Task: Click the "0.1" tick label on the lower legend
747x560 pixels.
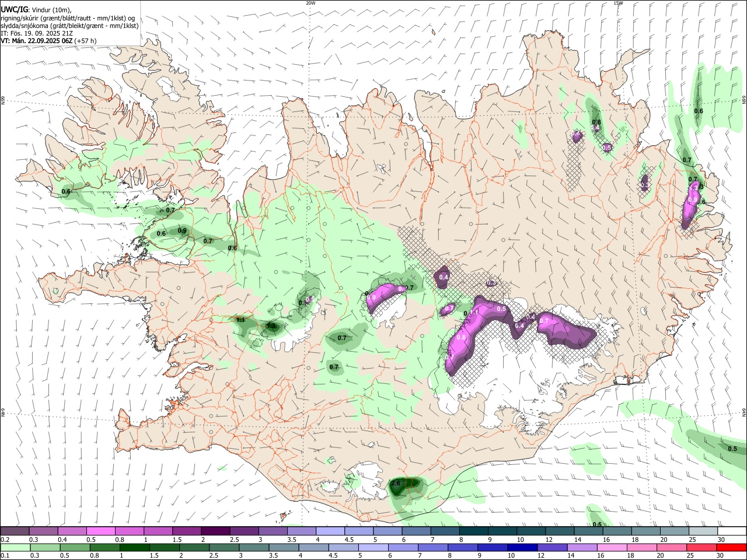Action: [x=5, y=555]
